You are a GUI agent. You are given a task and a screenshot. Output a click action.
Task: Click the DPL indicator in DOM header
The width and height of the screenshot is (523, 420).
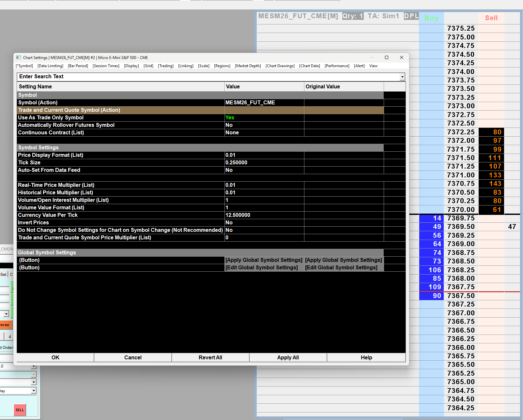(411, 16)
